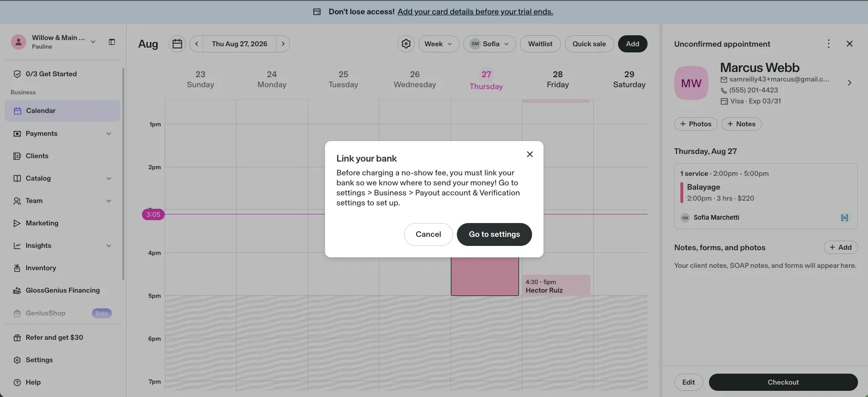The width and height of the screenshot is (868, 397).
Task: Click the Visa card expiry text
Action: click(x=756, y=101)
